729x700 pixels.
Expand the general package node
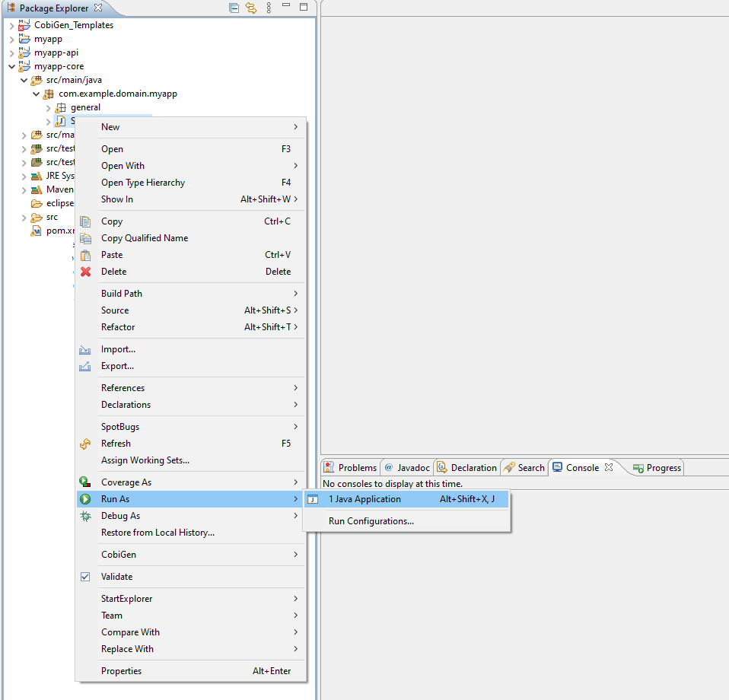(48, 107)
